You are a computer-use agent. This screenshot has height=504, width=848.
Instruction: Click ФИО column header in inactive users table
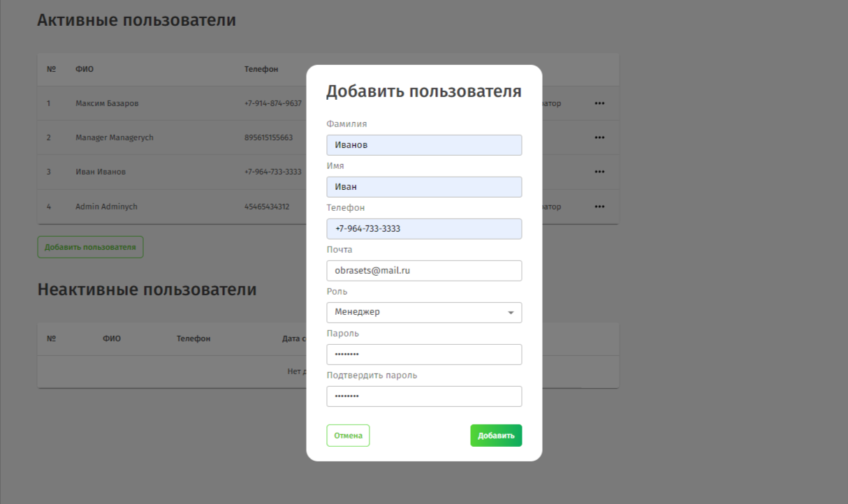tap(112, 339)
